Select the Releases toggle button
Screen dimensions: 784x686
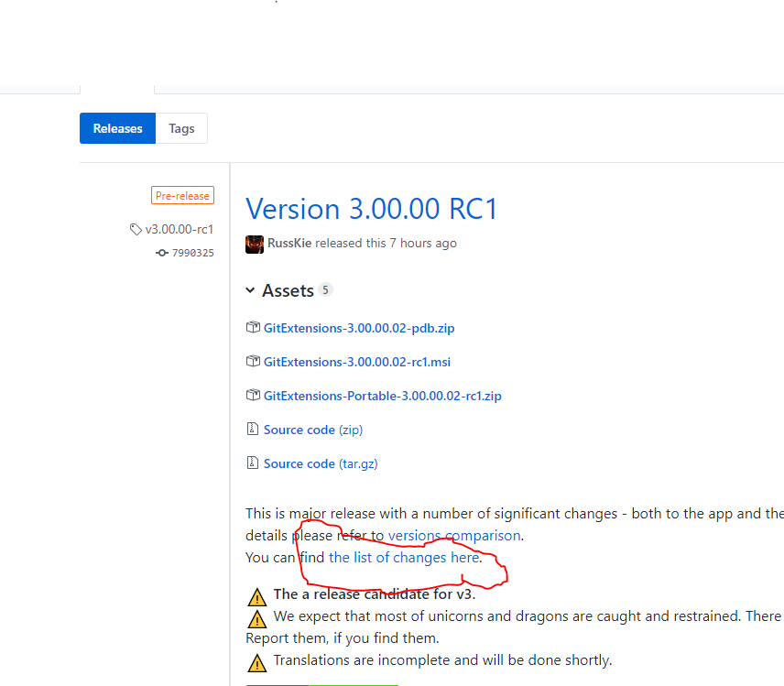[117, 128]
